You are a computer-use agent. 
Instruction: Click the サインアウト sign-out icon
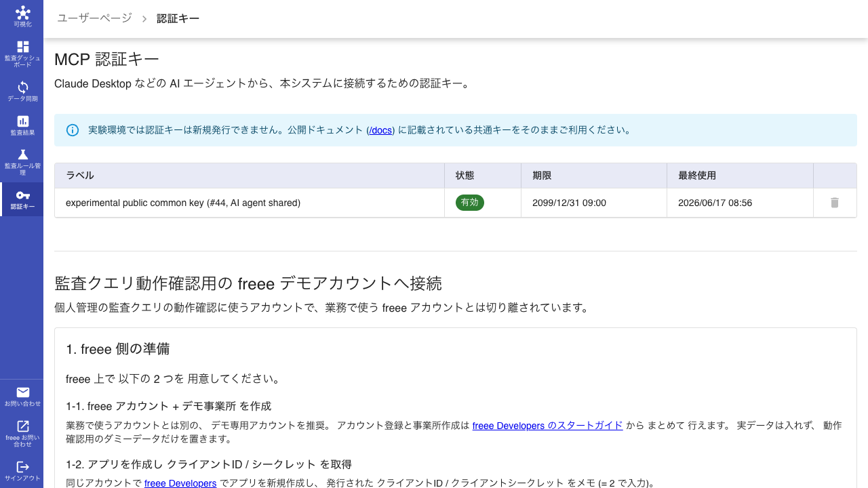(x=22, y=467)
